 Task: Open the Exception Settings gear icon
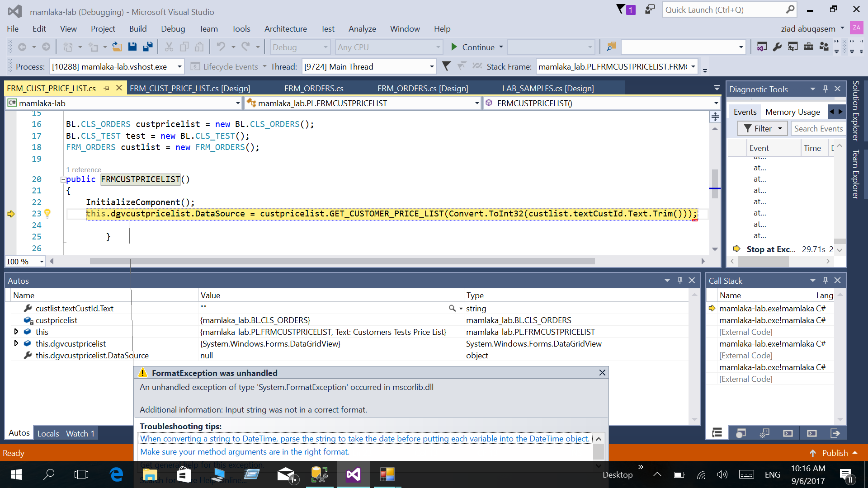pyautogui.click(x=764, y=433)
